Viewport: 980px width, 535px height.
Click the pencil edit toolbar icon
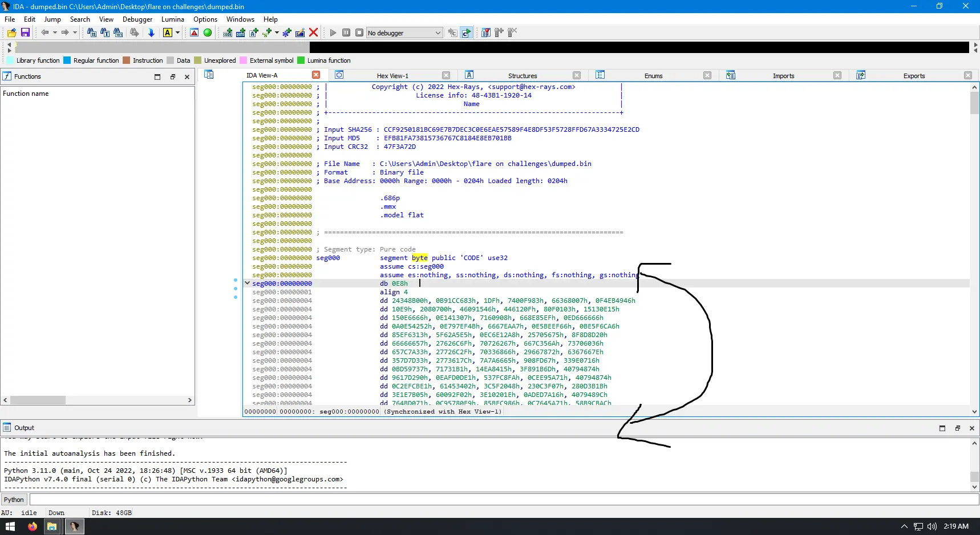coord(300,33)
